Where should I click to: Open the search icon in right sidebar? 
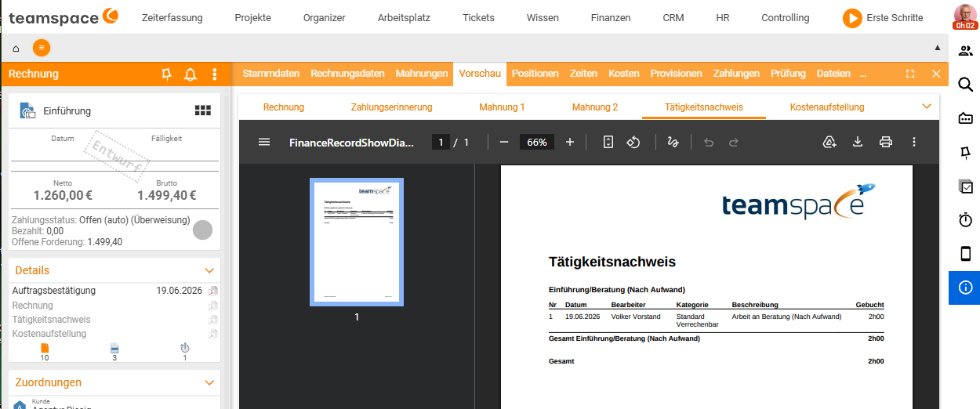(965, 85)
